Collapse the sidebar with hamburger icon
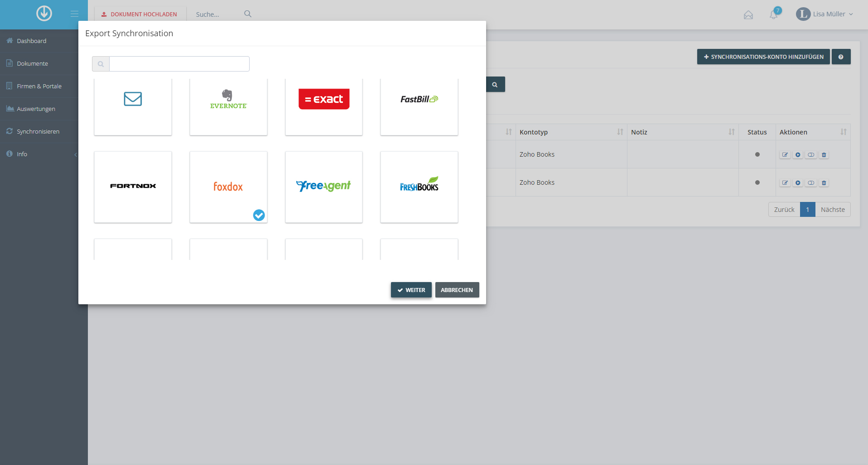This screenshot has height=465, width=868. [74, 14]
